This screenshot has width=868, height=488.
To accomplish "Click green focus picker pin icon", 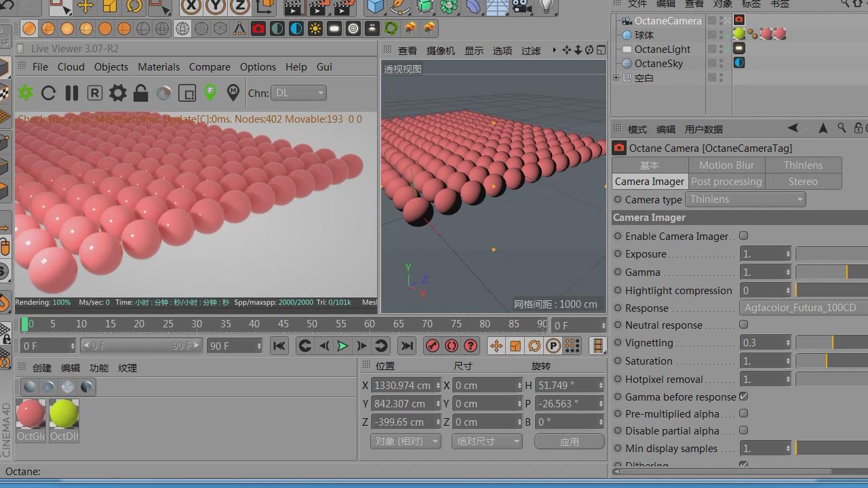I will 210,93.
